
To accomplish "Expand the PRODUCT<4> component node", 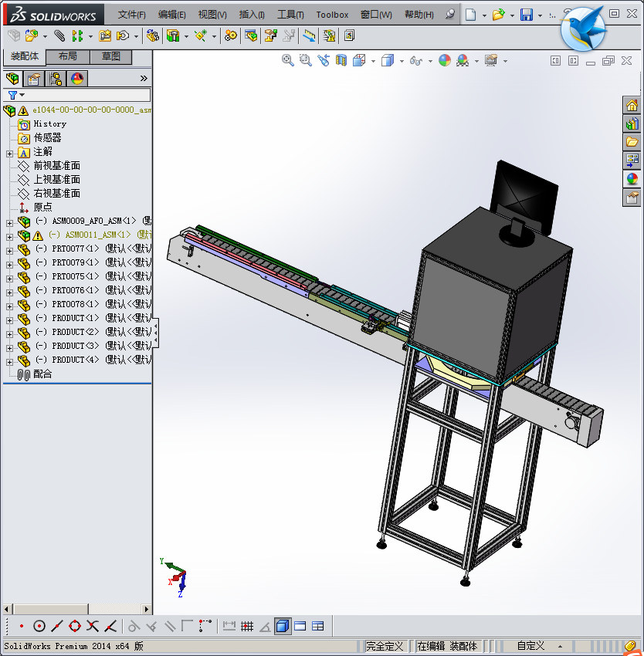I will (x=9, y=362).
